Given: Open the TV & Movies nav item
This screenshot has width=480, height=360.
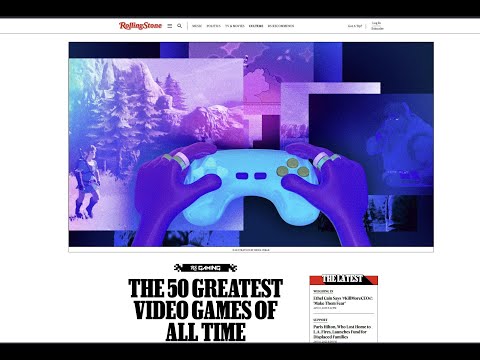Looking at the screenshot, I should [235, 26].
